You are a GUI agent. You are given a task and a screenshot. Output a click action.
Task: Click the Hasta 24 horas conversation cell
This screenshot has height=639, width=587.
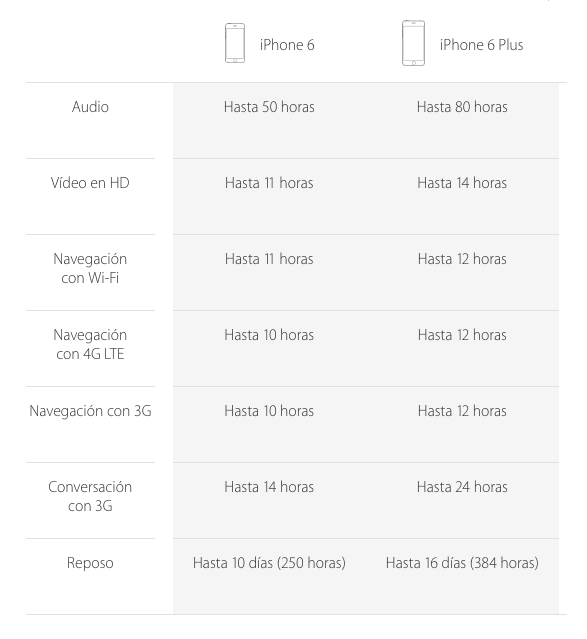(462, 487)
